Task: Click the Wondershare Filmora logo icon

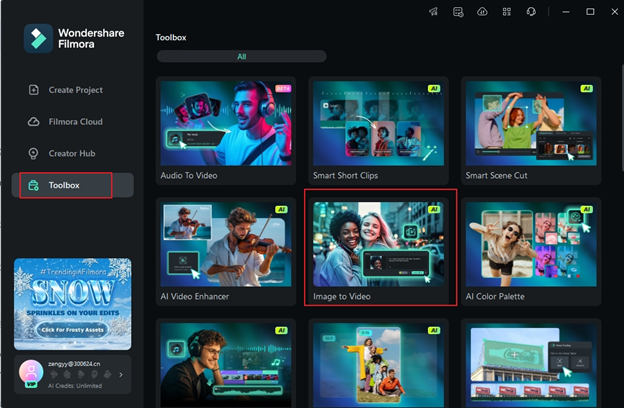Action: point(38,38)
